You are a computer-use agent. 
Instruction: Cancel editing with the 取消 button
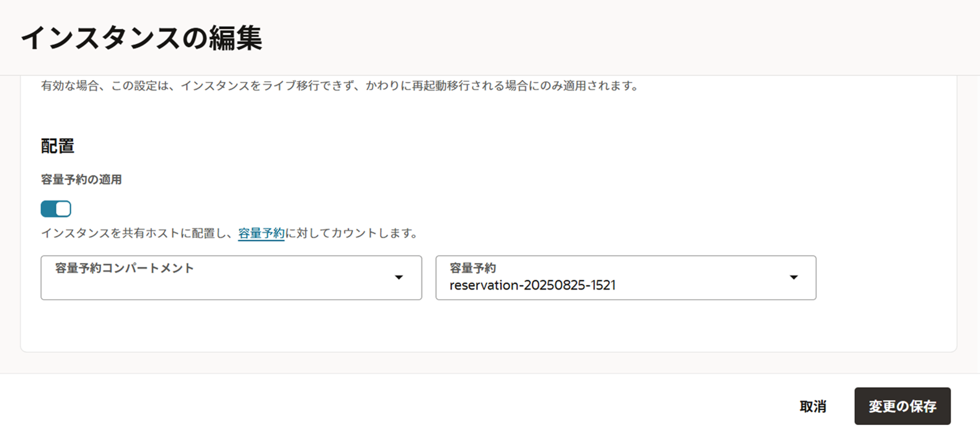click(813, 406)
